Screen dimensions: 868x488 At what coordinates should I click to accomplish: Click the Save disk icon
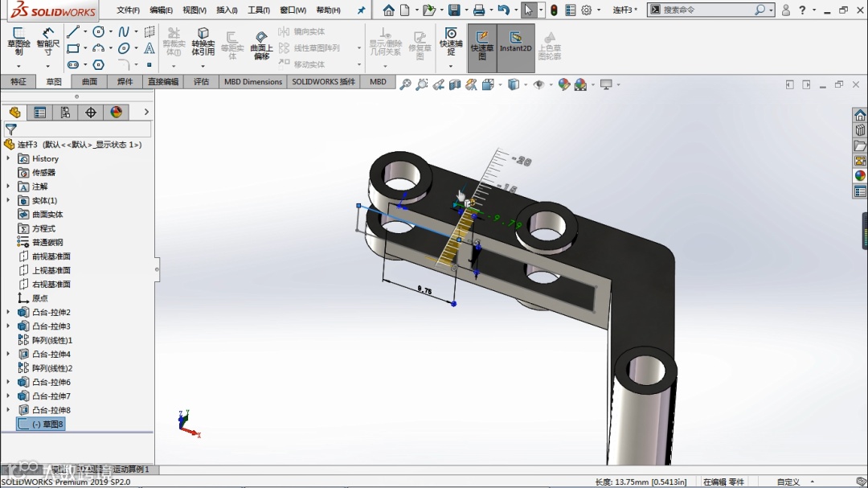click(454, 10)
